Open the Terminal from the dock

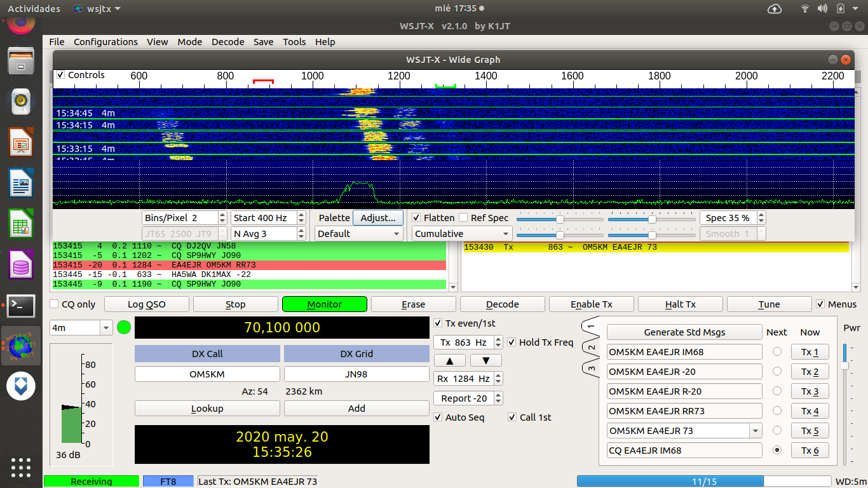(x=21, y=306)
